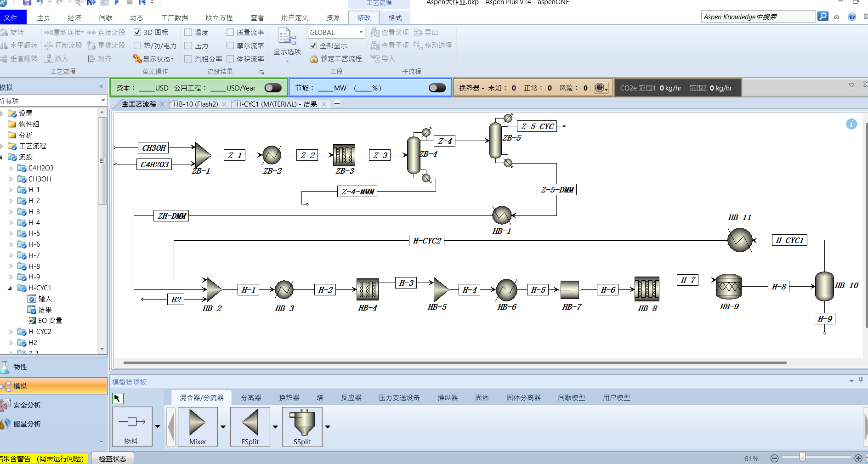
Task: Click the HB-5 mixer block
Action: tap(440, 289)
